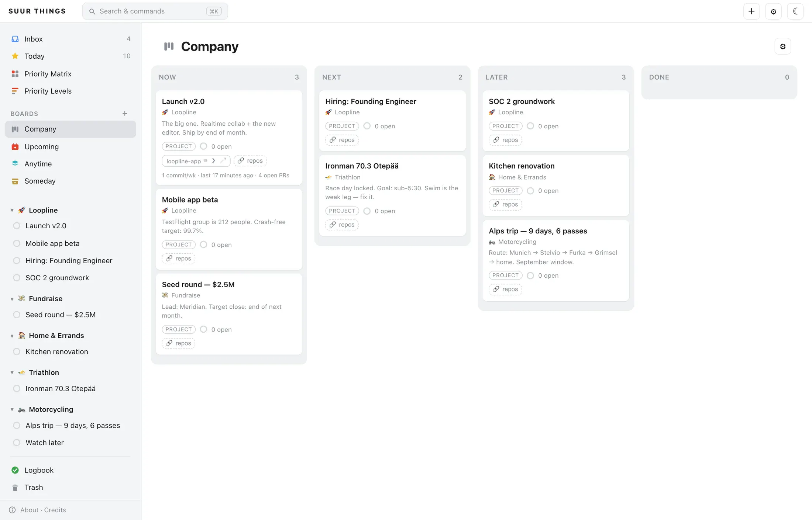Open Company board settings gear

click(782, 46)
